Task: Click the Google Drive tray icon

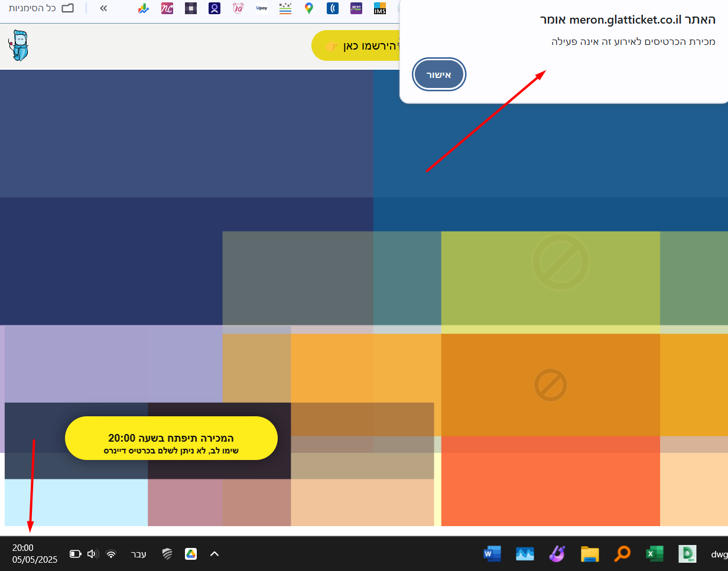Action: coord(190,554)
